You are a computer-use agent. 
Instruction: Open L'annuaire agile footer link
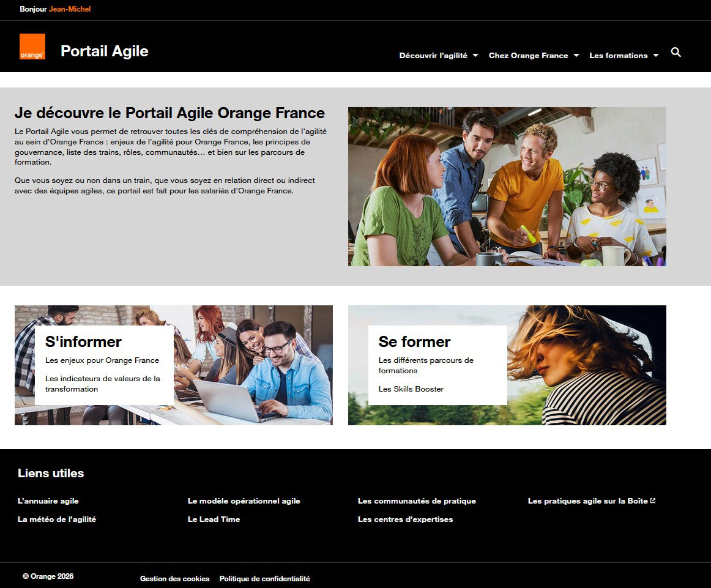(48, 501)
